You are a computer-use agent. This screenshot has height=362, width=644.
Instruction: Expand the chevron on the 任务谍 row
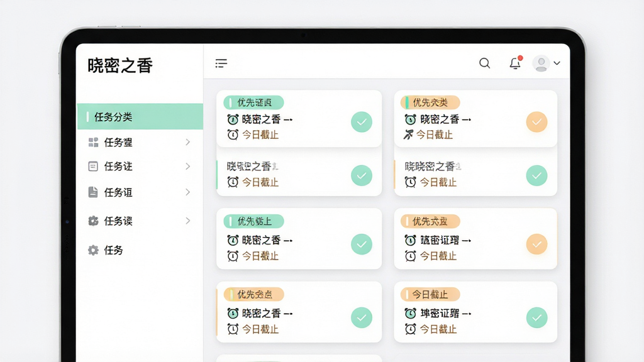coord(187,221)
